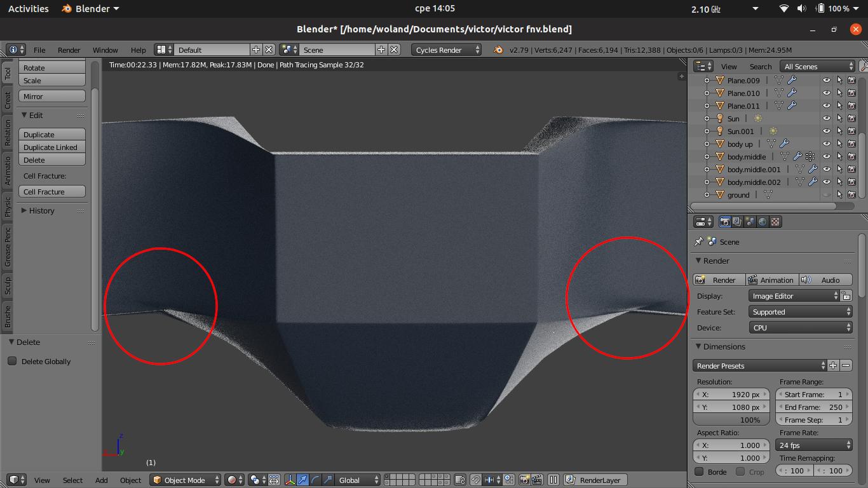Click the image editor browse icon beside Display
Viewport: 868px width, 488px height.
click(x=846, y=296)
